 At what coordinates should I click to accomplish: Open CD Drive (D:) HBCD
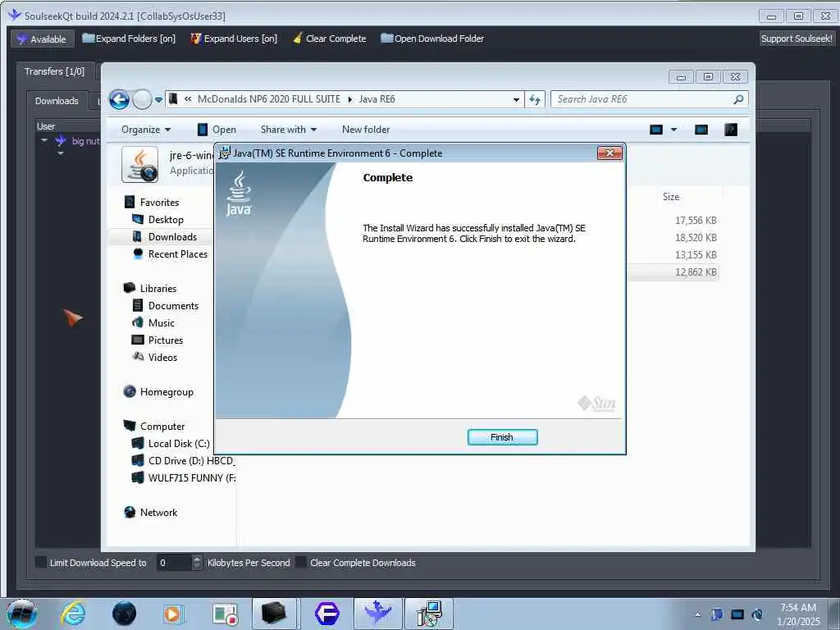[x=191, y=461]
